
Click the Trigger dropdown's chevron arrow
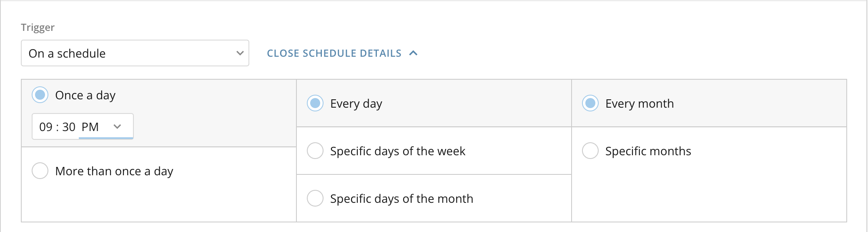[x=240, y=53]
